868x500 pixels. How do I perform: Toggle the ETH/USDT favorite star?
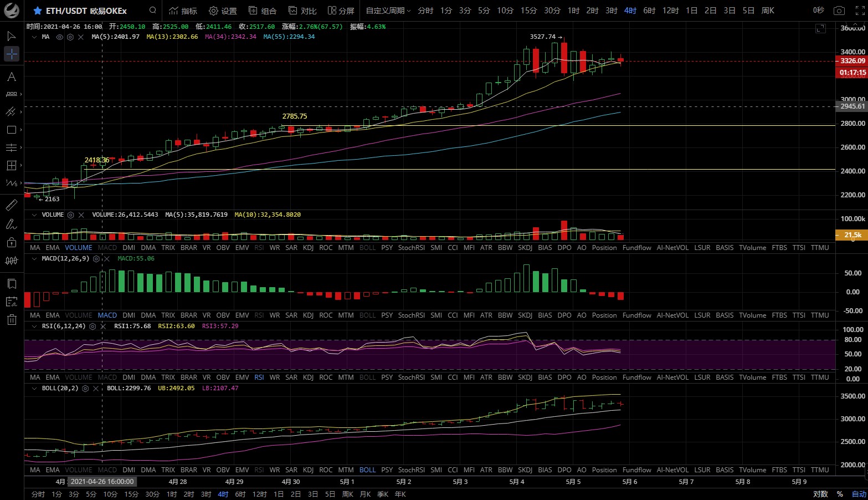click(x=38, y=11)
